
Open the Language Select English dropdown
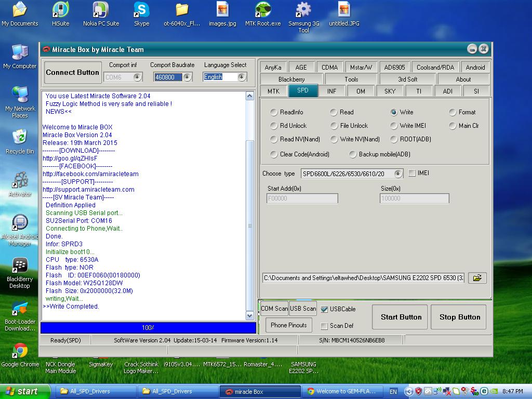(242, 77)
